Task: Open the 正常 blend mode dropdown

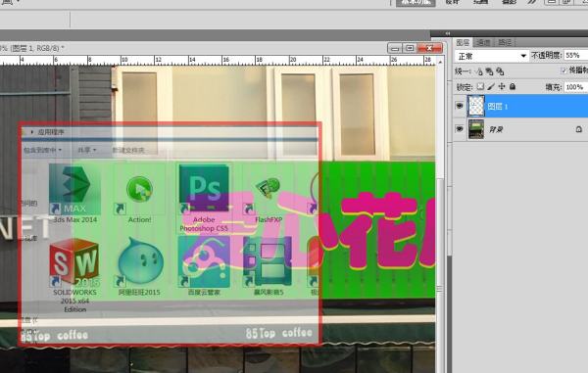Action: pos(491,56)
